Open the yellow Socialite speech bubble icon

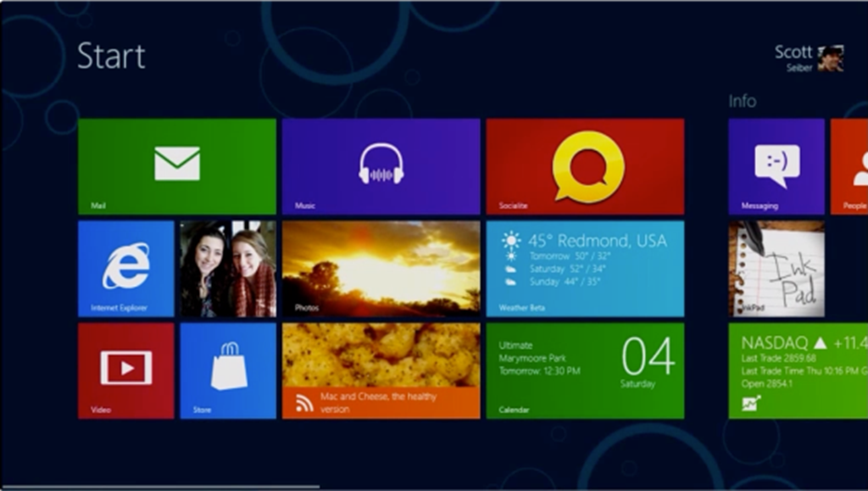[x=588, y=166]
